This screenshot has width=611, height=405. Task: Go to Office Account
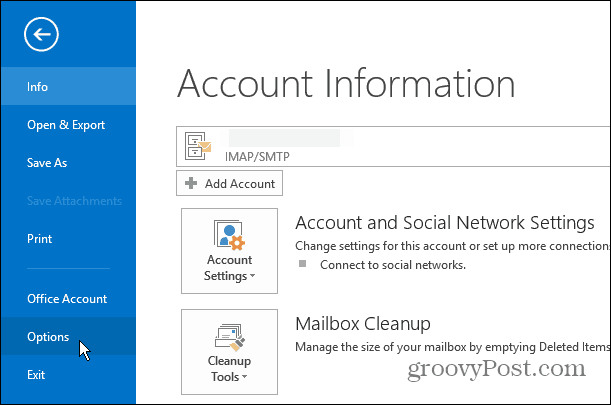point(68,299)
